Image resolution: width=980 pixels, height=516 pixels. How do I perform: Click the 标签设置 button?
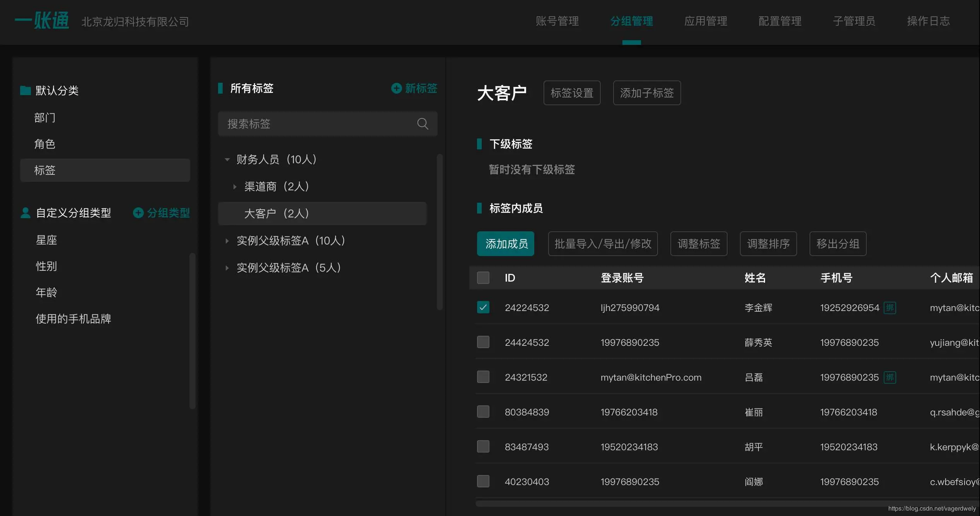pyautogui.click(x=572, y=93)
